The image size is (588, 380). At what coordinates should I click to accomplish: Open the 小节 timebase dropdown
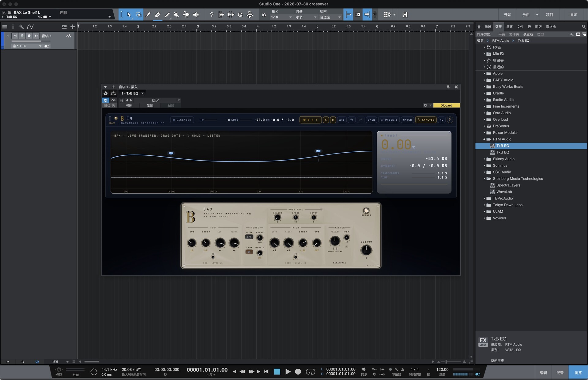(x=306, y=17)
